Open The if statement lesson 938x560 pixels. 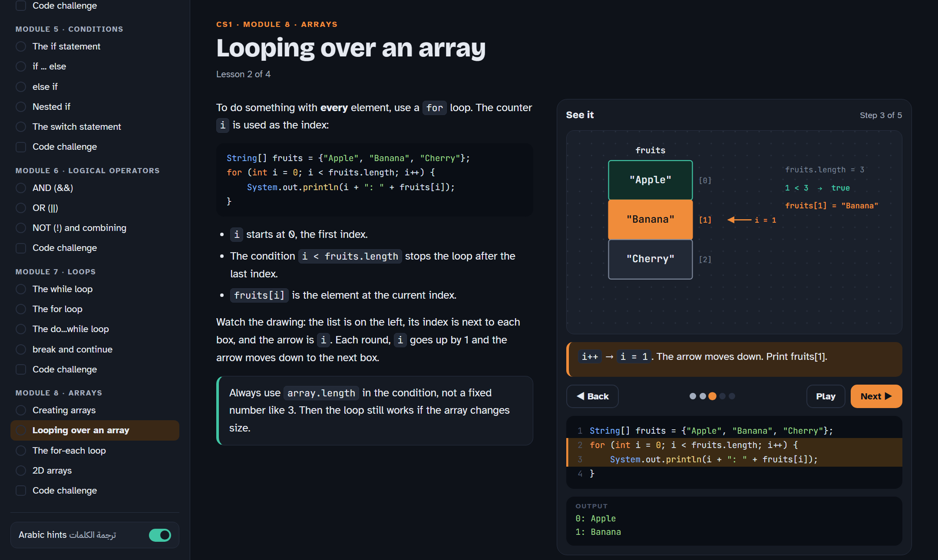tap(95, 46)
